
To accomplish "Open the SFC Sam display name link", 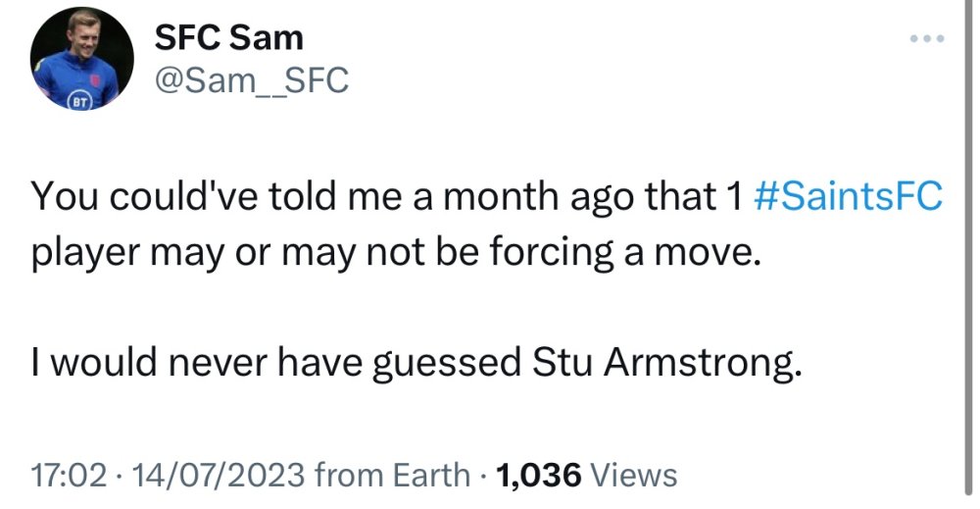I will point(229,37).
